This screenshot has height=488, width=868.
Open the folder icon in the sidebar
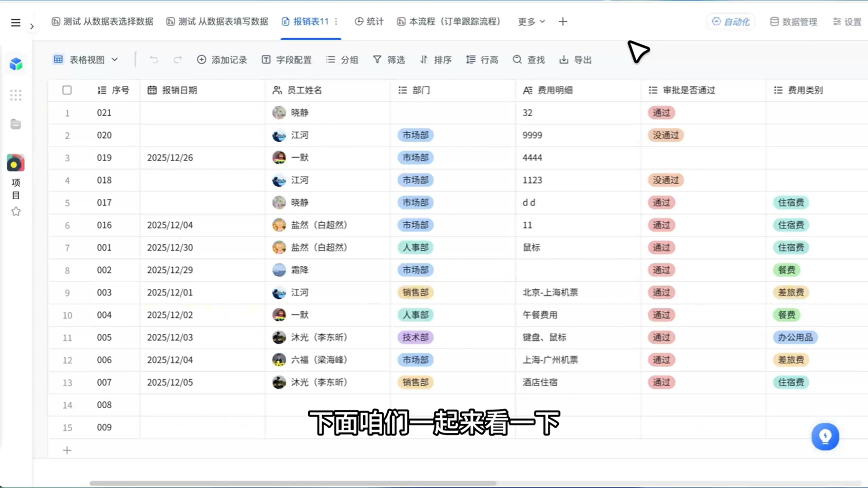coord(16,124)
